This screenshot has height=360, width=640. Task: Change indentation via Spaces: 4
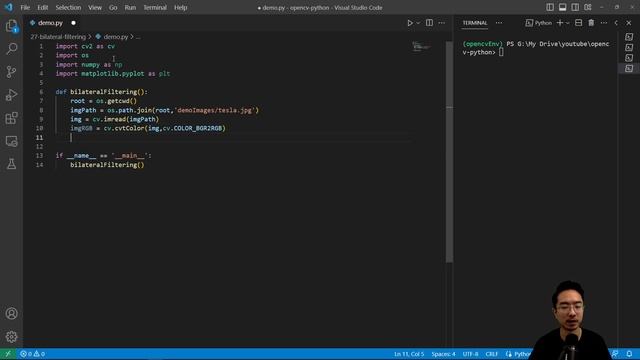pos(443,354)
